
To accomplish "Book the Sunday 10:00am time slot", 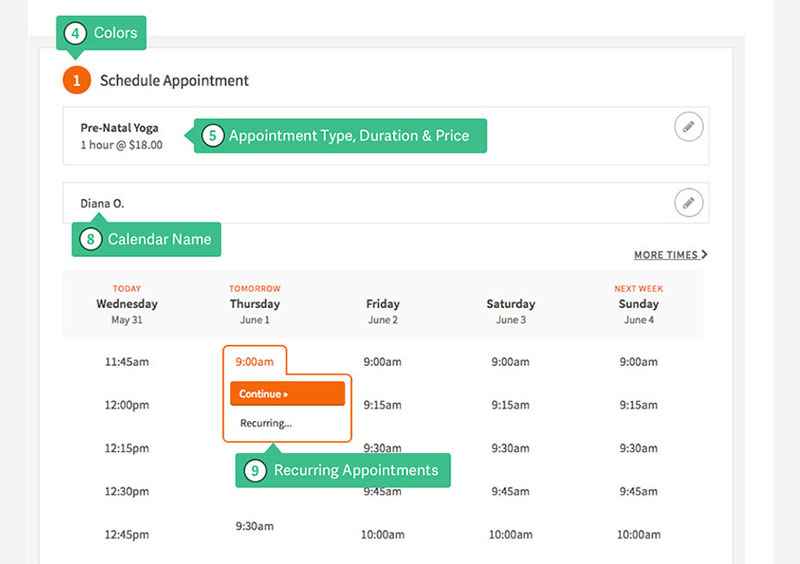I will tap(639, 535).
